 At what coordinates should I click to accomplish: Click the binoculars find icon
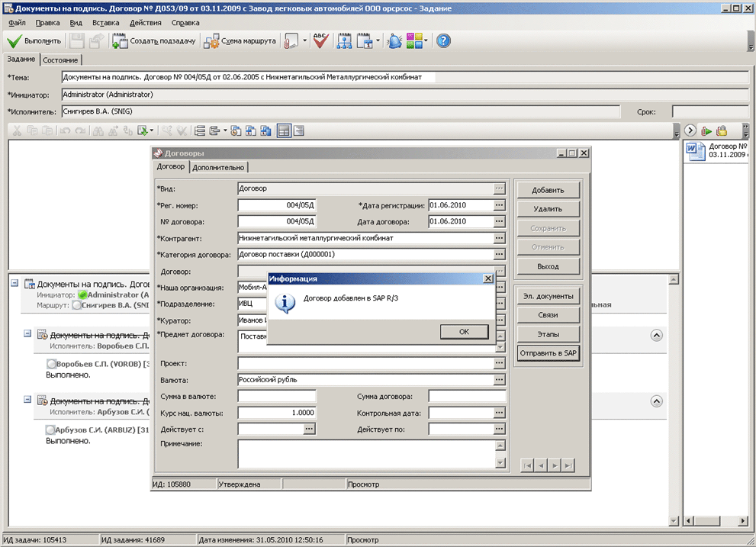click(98, 130)
